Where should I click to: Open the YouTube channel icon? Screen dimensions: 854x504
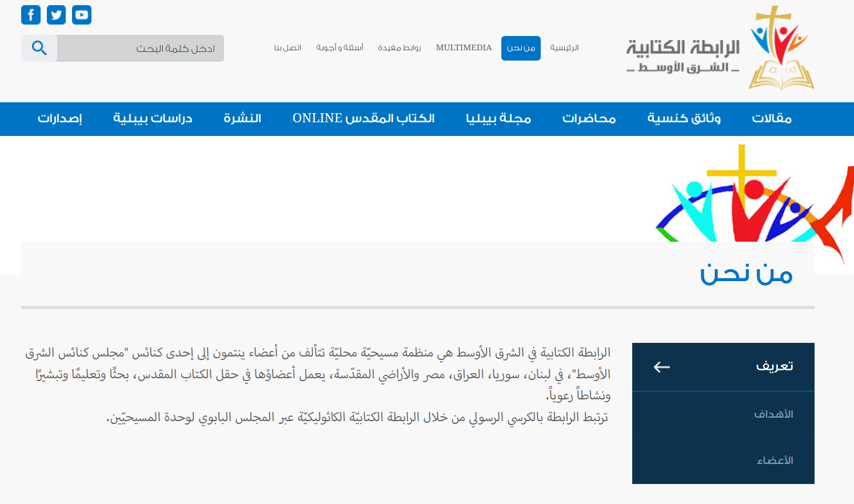pyautogui.click(x=82, y=15)
